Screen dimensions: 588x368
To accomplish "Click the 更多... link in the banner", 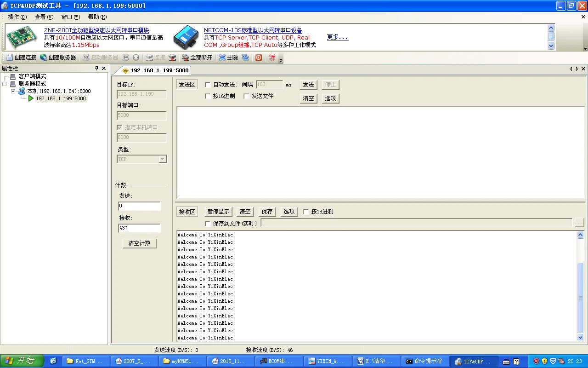I will pos(338,37).
